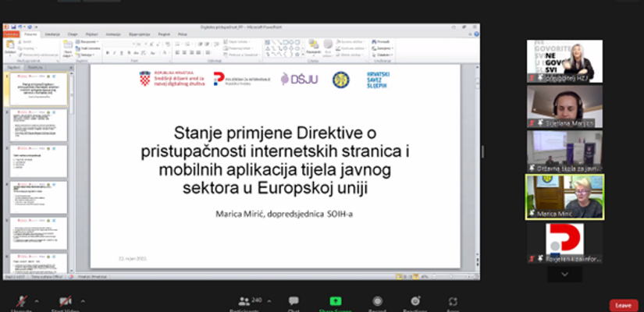
Task: Open the Prikaz ribbon tab
Action: 183,34
